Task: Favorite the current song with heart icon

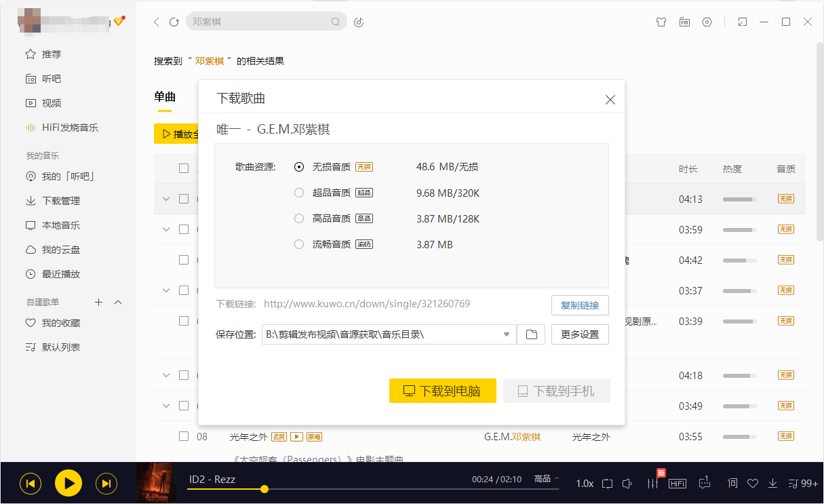Action: coord(752,484)
